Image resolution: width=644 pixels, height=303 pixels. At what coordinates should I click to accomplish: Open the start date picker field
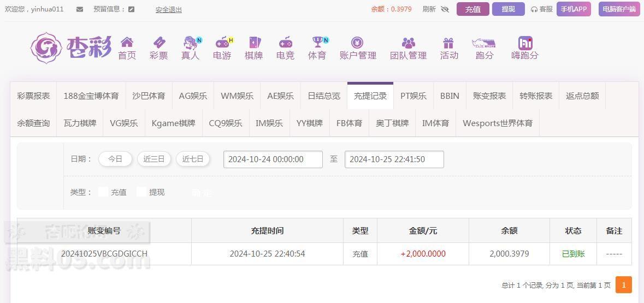pyautogui.click(x=273, y=159)
